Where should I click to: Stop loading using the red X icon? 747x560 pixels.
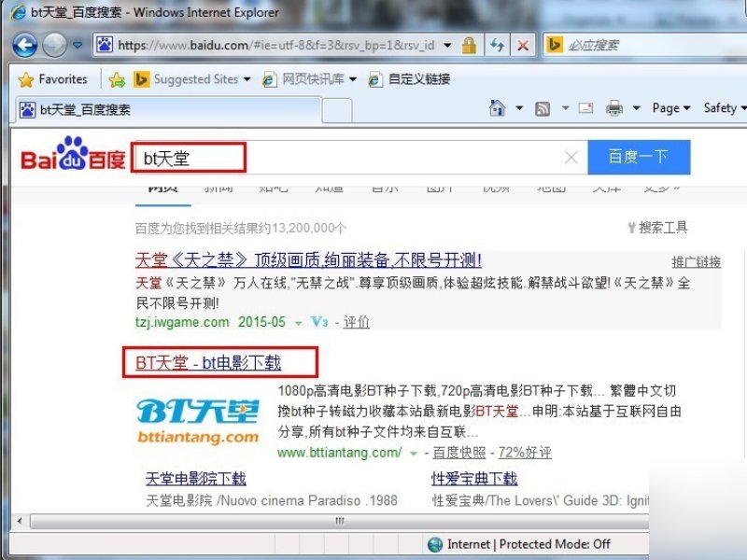point(523,45)
